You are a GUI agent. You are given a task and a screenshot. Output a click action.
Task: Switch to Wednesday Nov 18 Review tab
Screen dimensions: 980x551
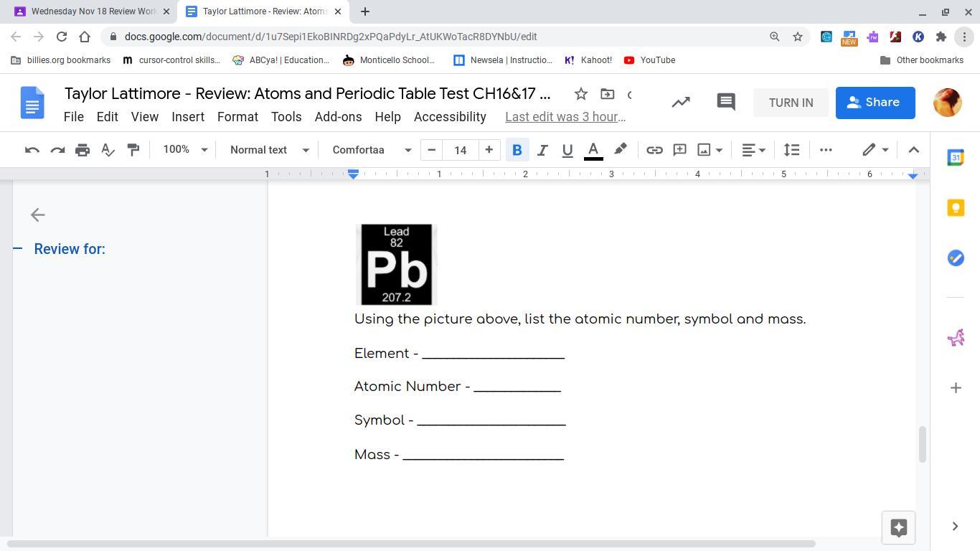click(x=93, y=11)
